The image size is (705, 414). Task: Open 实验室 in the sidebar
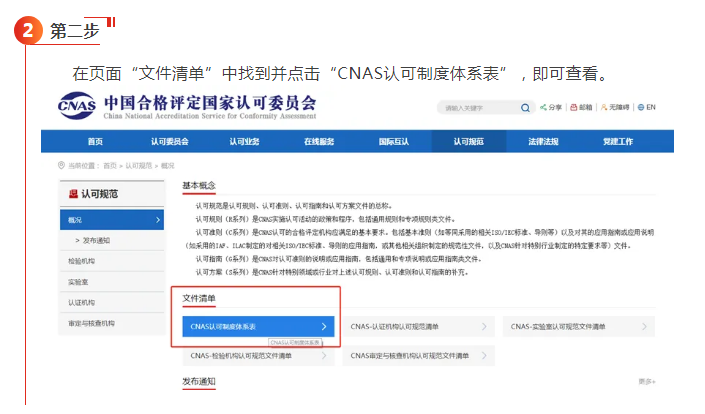112,282
